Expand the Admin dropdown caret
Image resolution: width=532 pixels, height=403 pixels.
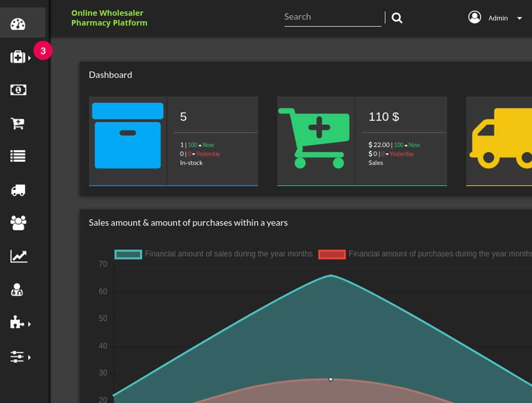pos(519,18)
